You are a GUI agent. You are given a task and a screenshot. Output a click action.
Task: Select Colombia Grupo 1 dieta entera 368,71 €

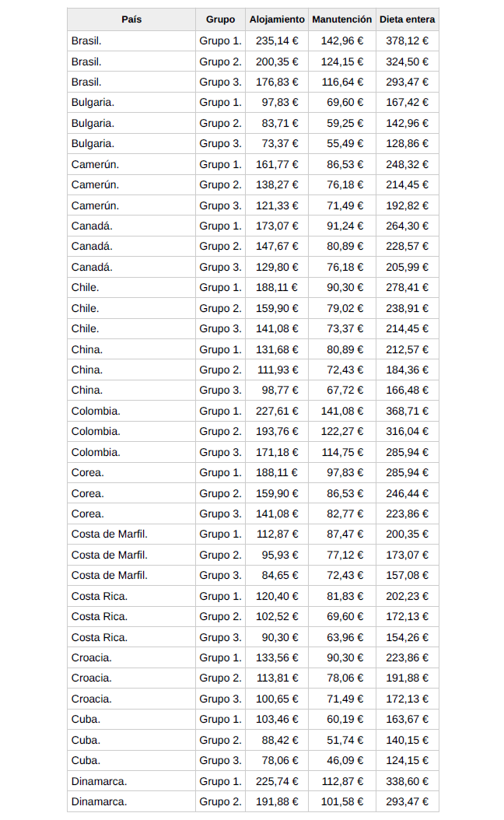click(407, 411)
